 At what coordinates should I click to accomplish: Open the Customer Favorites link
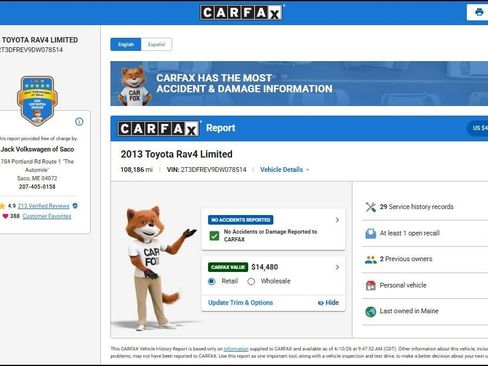pos(47,216)
